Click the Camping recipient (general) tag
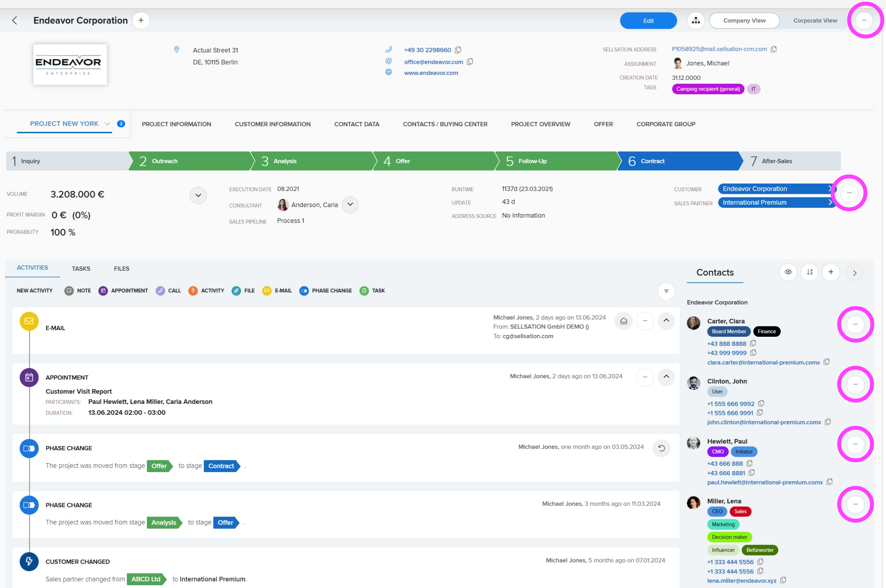The width and height of the screenshot is (886, 588). pyautogui.click(x=708, y=89)
